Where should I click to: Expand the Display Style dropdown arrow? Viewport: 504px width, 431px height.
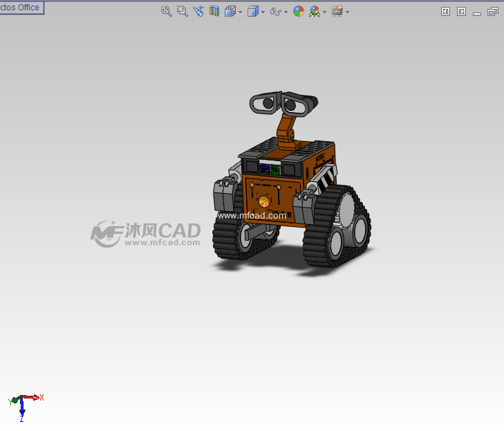pos(263,12)
